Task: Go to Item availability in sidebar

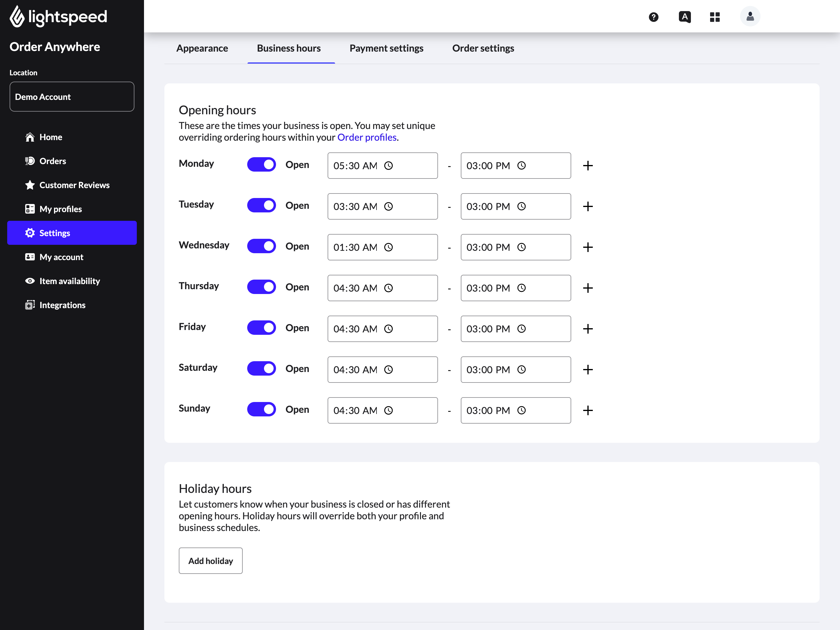Action: pos(70,281)
